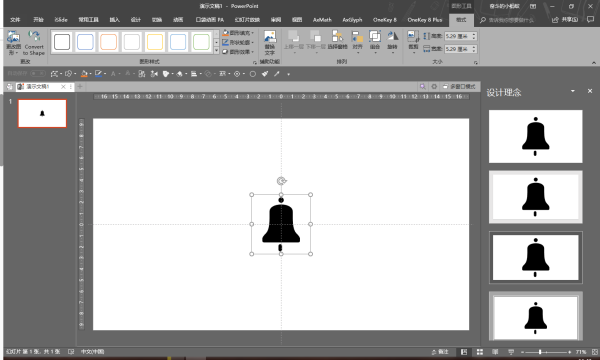Viewport: 600px width, 360px height.
Task: Select the black outline graphic style
Action: coord(62,42)
